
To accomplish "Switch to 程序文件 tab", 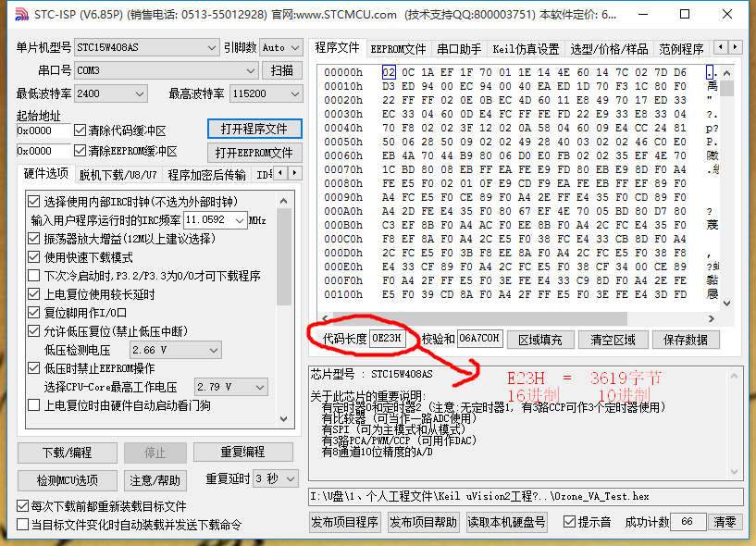I will click(x=337, y=48).
